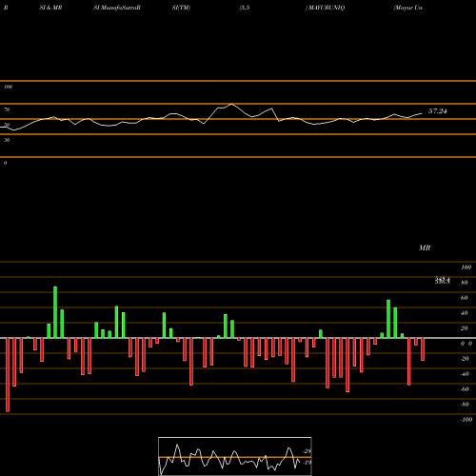
Task: Click the MR axis label -20
Action: click(465, 359)
